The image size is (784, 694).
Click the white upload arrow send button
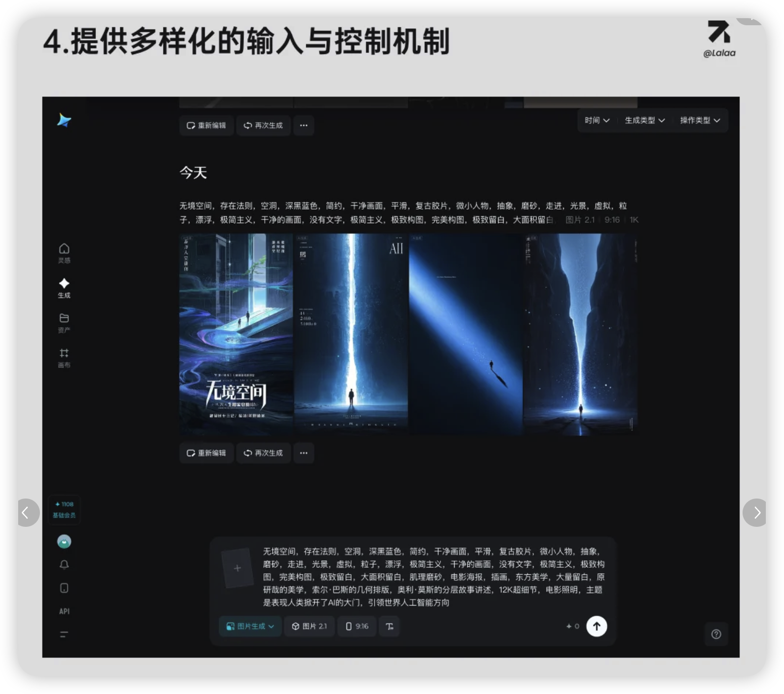point(596,626)
